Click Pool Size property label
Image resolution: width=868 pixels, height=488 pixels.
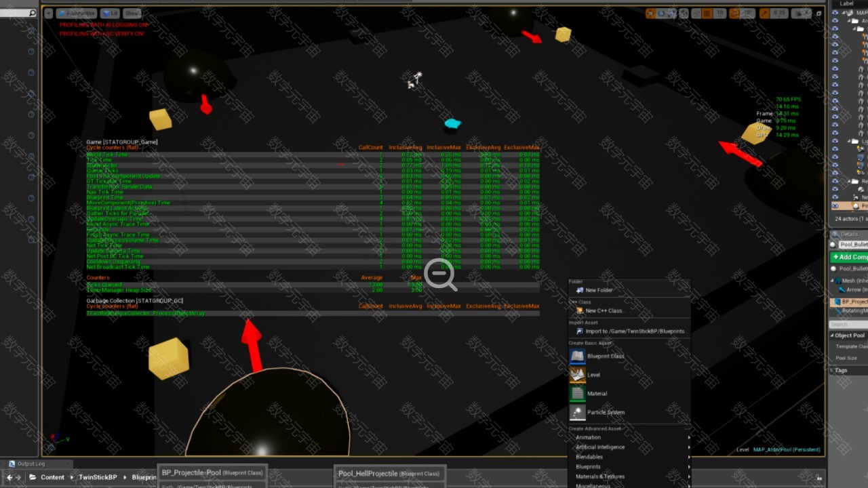click(x=846, y=358)
